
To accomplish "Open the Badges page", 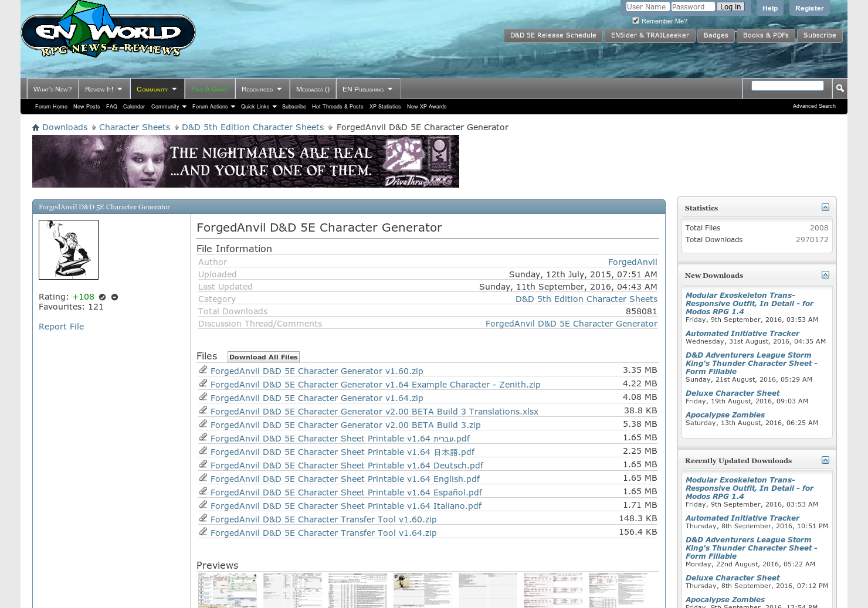I will point(716,36).
